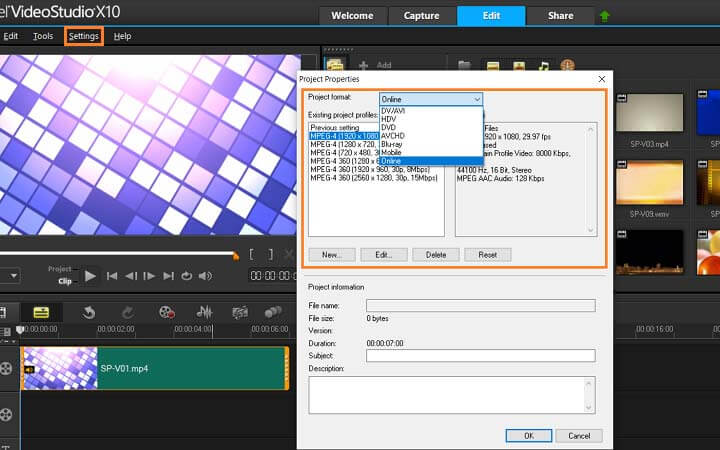Play the preview video

coord(90,276)
